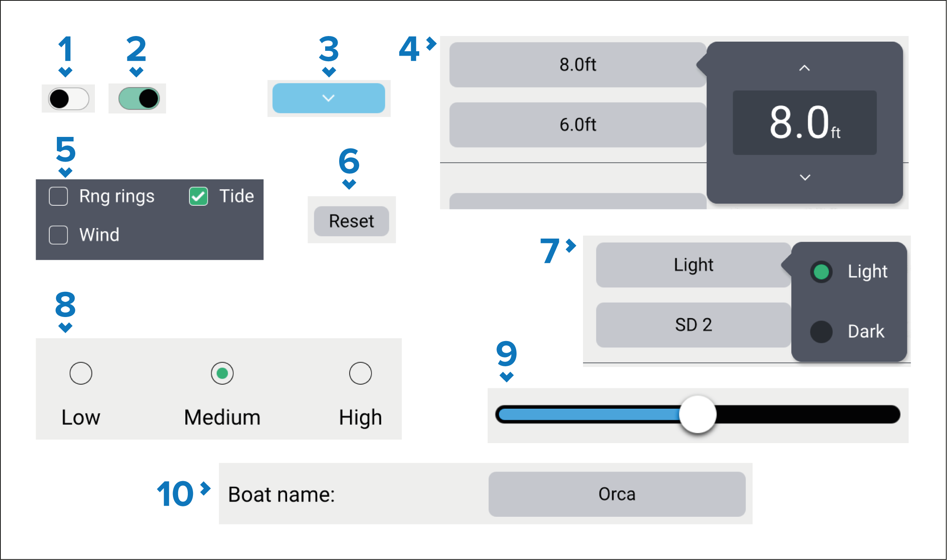Choose the Dark option in the popup

(x=822, y=332)
